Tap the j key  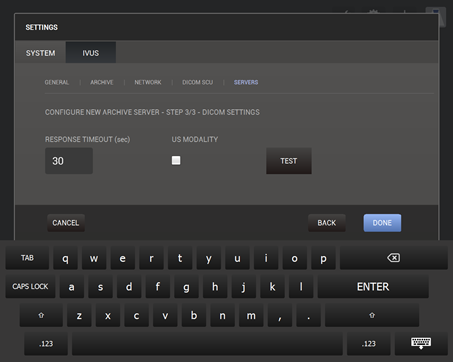pos(244,286)
